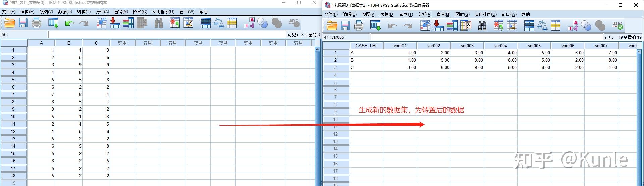Open 转换(T) menu in right window

(x=406, y=14)
